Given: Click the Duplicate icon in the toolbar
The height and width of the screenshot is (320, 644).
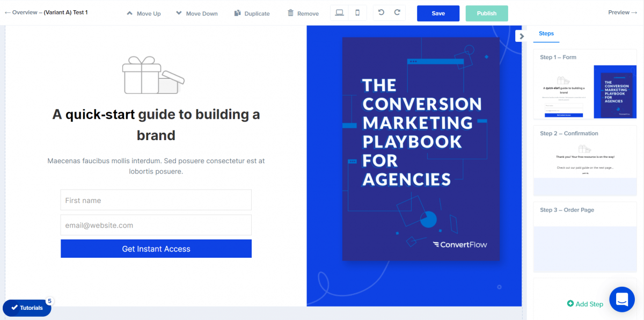Looking at the screenshot, I should pyautogui.click(x=237, y=13).
